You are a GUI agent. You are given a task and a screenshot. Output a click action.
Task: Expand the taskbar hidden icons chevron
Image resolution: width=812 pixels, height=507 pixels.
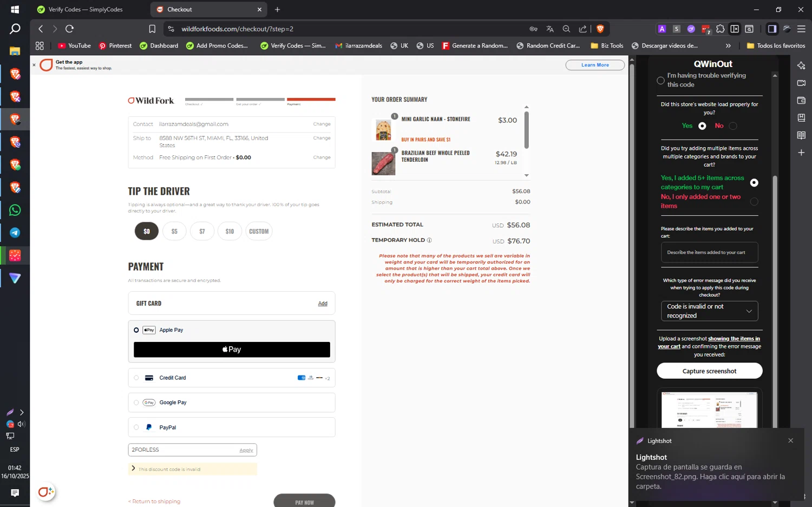pos(22,412)
